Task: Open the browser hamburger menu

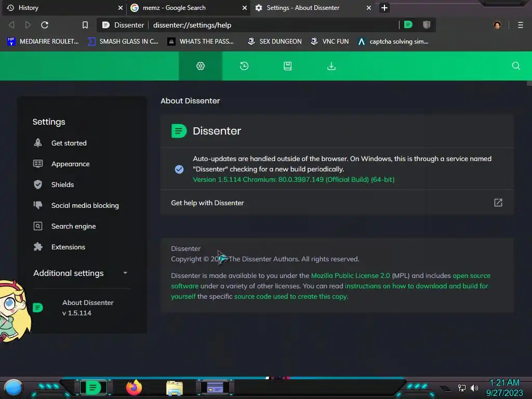Action: click(521, 25)
